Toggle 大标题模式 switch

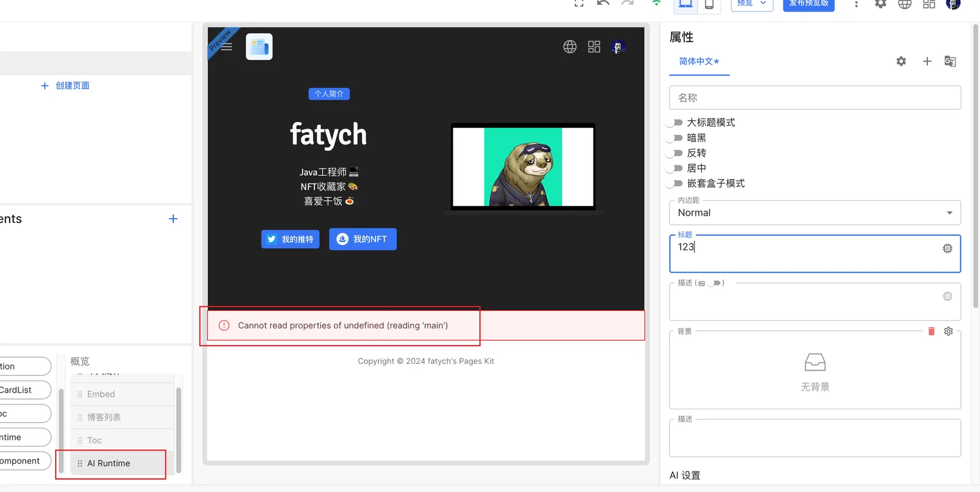tap(674, 123)
